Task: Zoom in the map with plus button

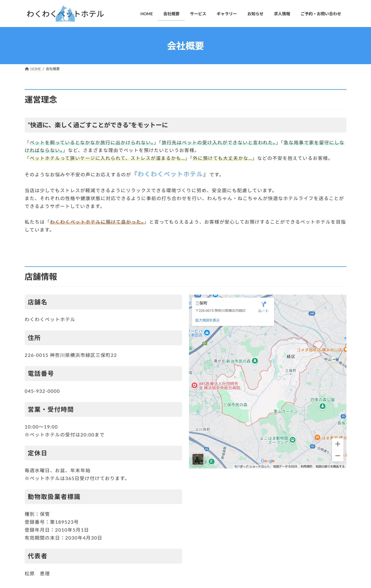Action: coord(338,444)
